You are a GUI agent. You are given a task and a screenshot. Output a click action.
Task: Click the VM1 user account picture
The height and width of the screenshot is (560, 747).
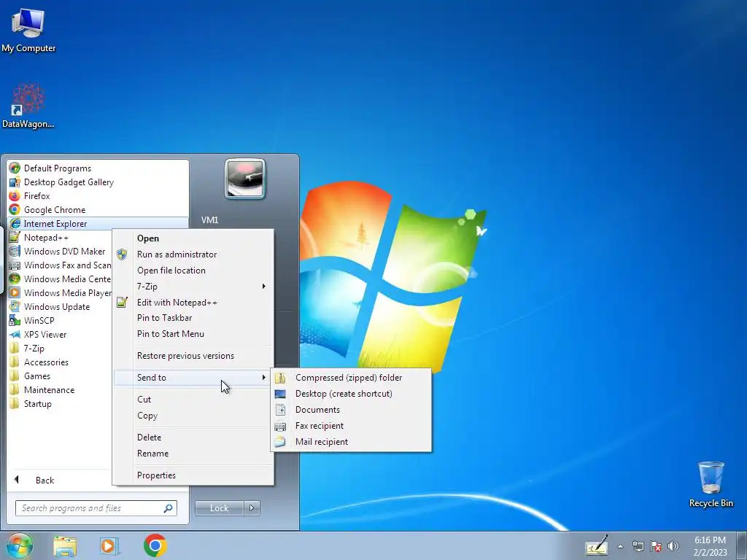(x=245, y=179)
